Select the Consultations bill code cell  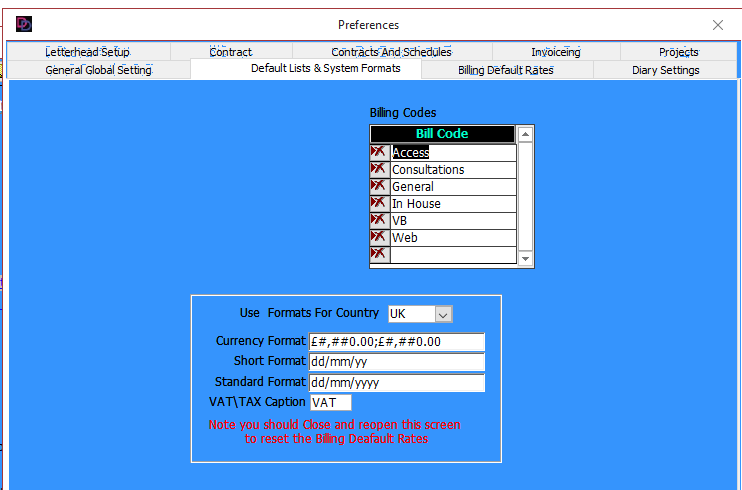[453, 169]
